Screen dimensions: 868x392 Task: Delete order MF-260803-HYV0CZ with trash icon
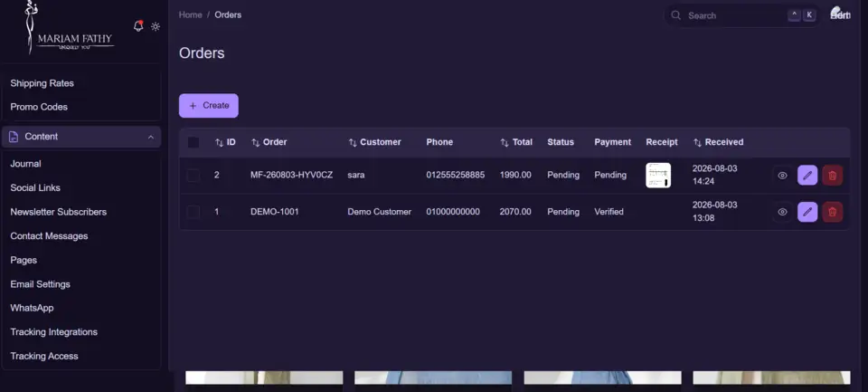[x=832, y=176]
